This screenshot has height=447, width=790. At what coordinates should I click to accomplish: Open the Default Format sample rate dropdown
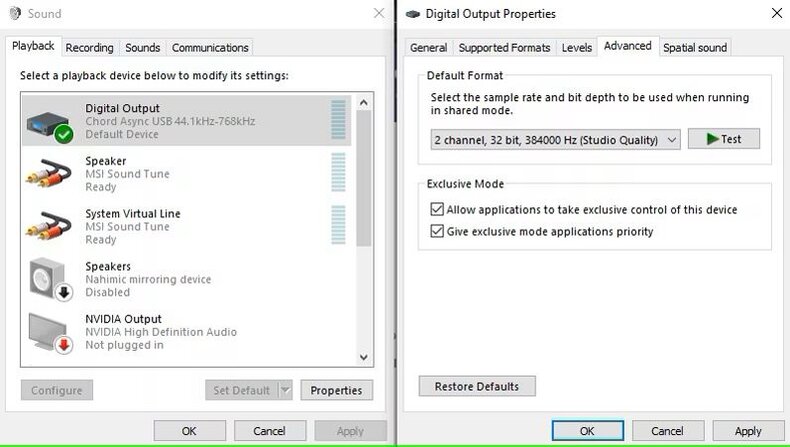click(x=555, y=140)
